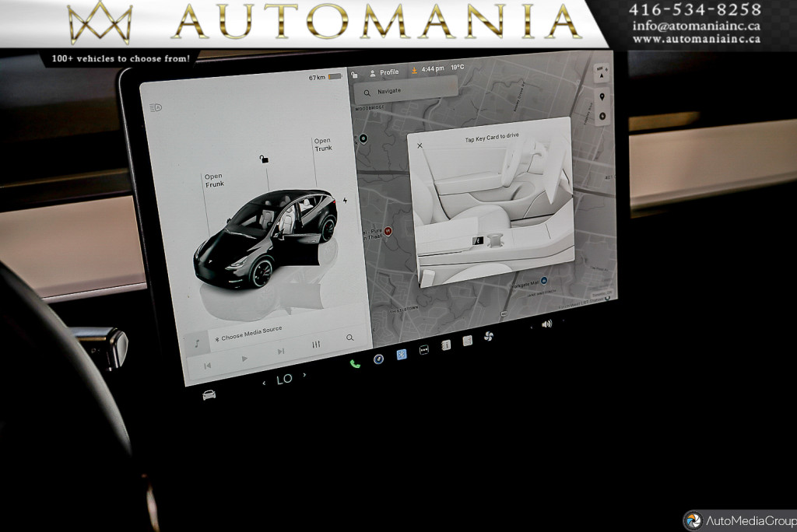Image resolution: width=797 pixels, height=532 pixels.
Task: Close the Tap Key Card popup
Action: 420,145
